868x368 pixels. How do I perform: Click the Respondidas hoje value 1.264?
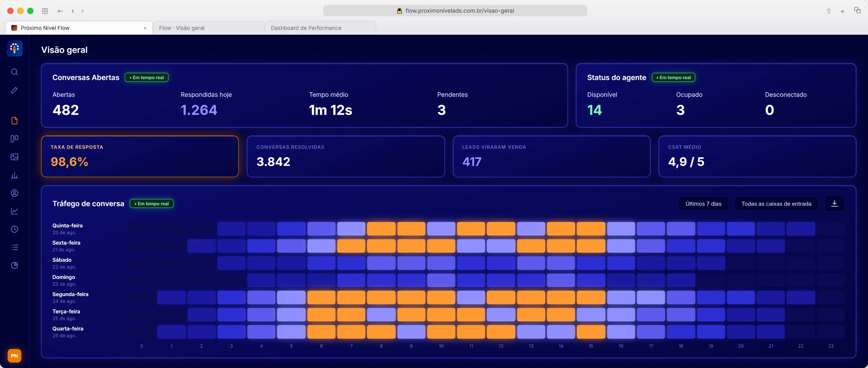coord(199,110)
